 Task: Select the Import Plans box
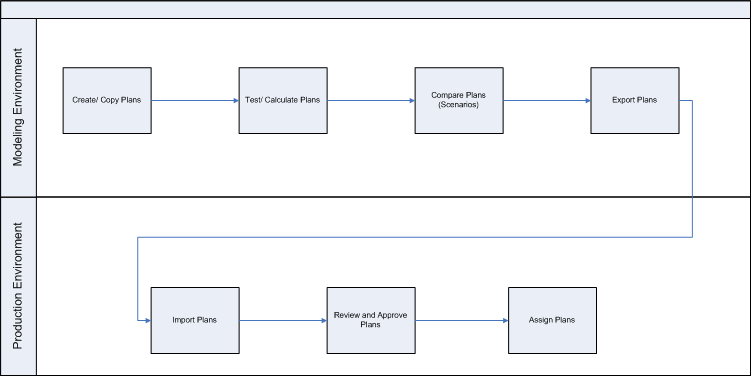195,320
